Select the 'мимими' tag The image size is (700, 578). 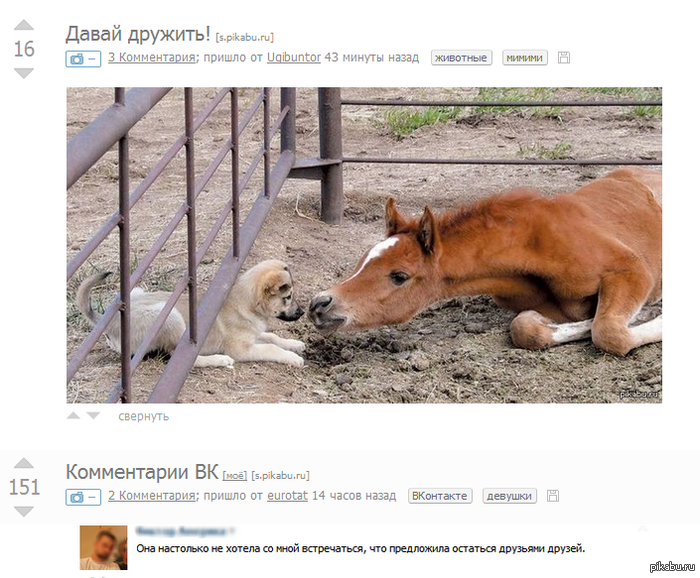[525, 58]
